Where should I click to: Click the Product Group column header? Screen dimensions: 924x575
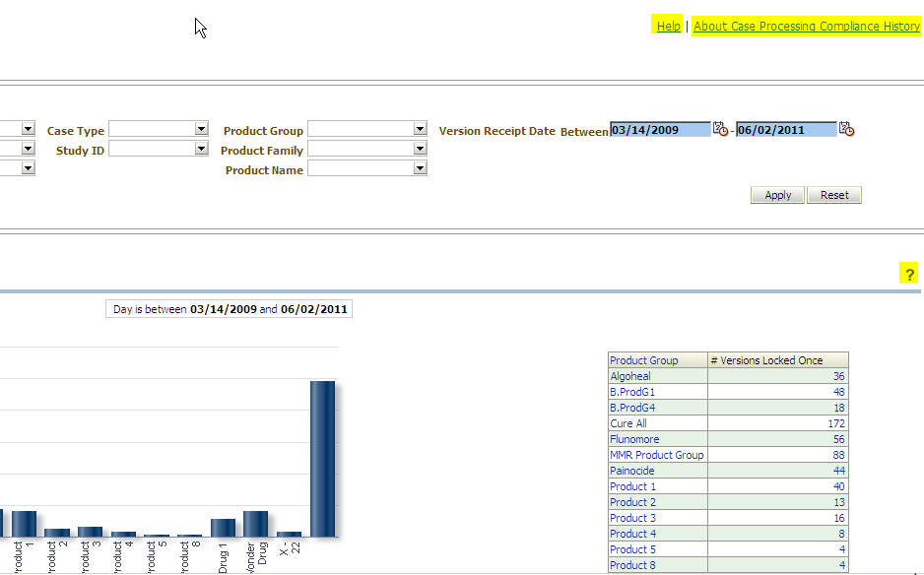[658, 360]
